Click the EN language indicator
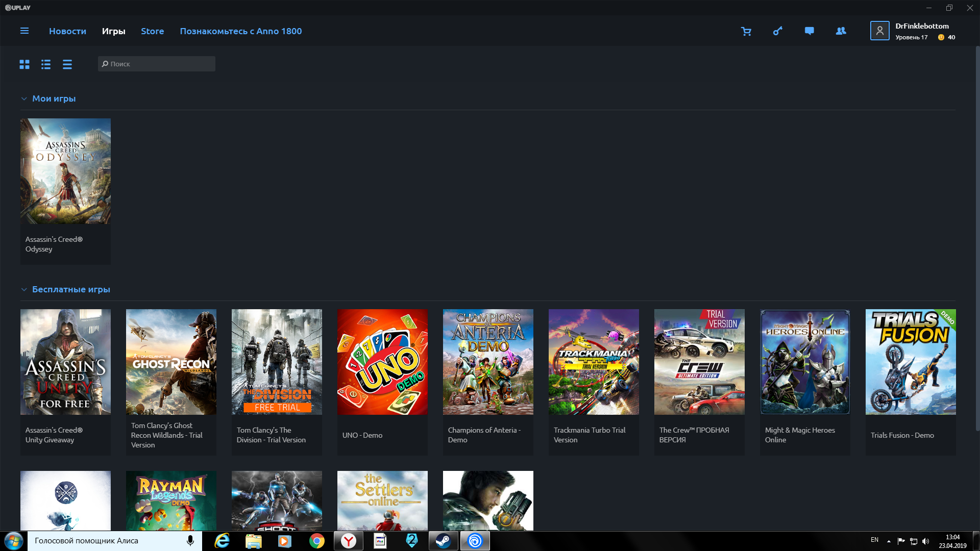The height and width of the screenshot is (551, 980). [874, 540]
